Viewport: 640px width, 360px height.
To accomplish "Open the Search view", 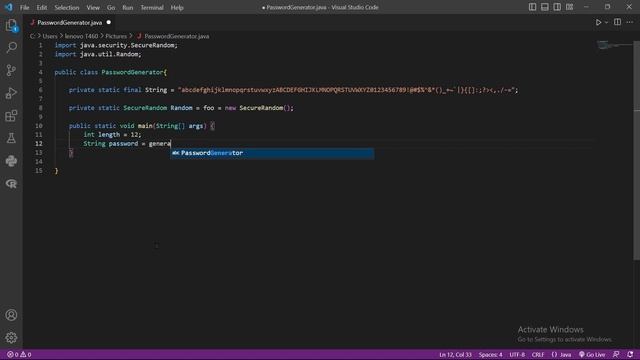I will [11, 47].
